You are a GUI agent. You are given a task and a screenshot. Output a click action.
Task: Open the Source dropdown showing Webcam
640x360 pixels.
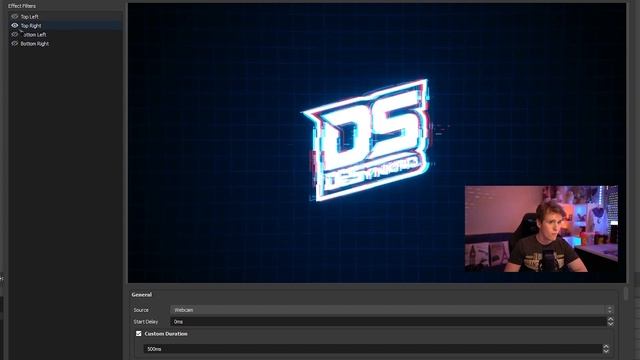click(392, 310)
